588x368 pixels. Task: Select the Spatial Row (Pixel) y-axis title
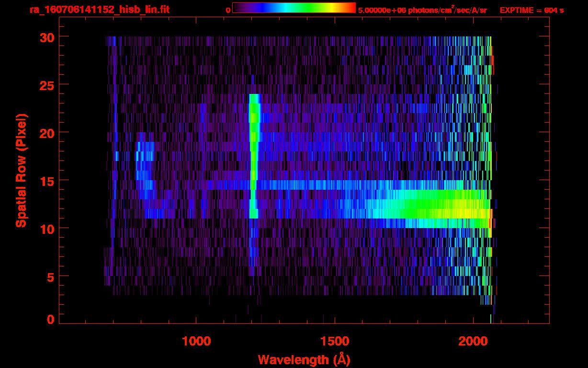21,170
